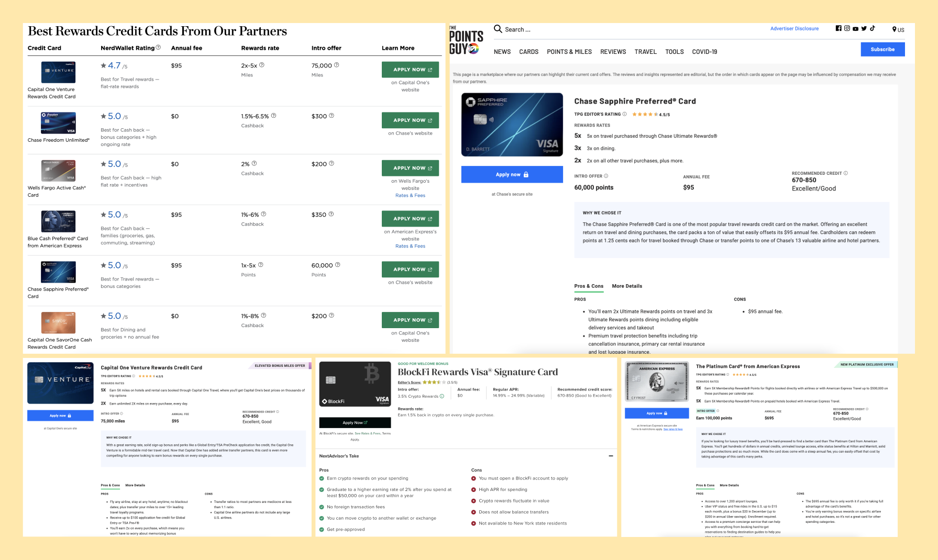
Task: Switch to More Details tab for Platinum Card
Action: click(729, 485)
